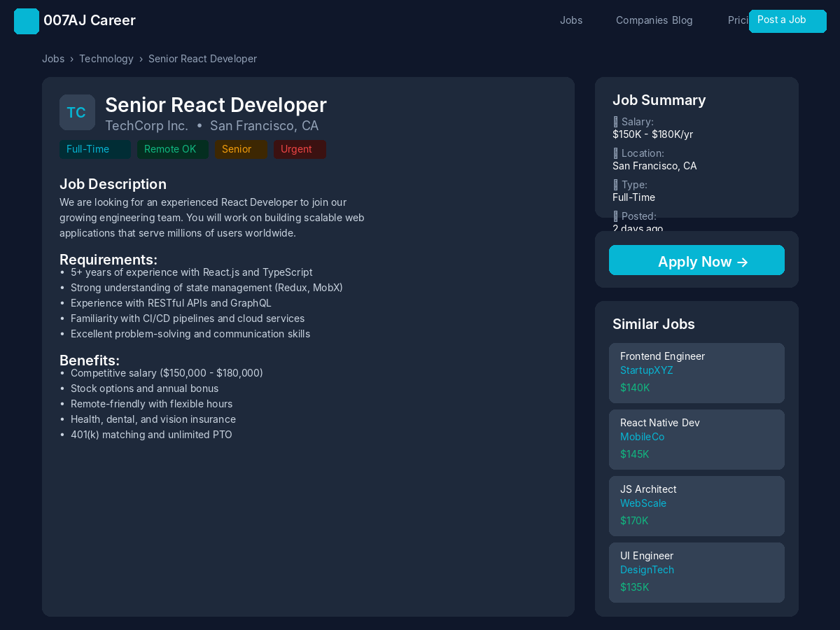
Task: Click Senior React Developer breadcrumb text
Action: pyautogui.click(x=202, y=59)
